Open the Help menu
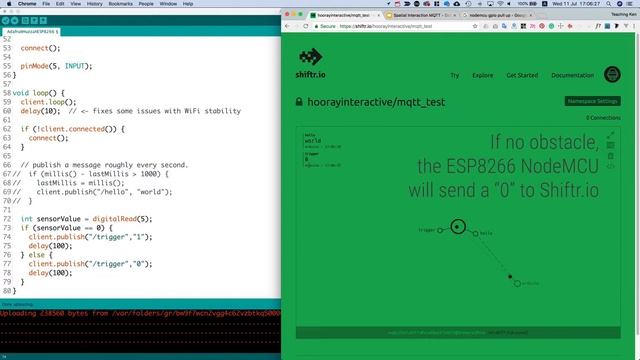 coord(188,4)
